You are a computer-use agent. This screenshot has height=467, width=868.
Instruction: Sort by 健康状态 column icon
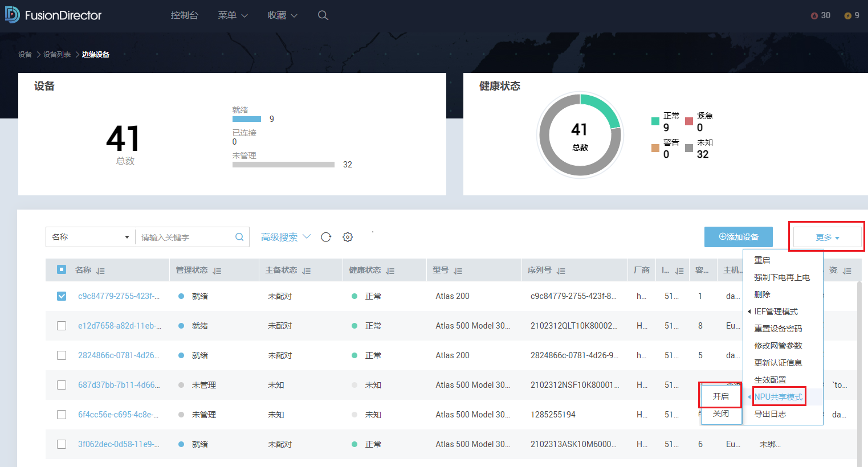tap(390, 271)
